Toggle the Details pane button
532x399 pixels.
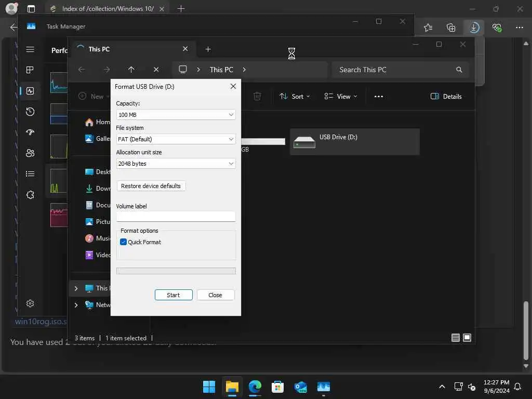(446, 96)
